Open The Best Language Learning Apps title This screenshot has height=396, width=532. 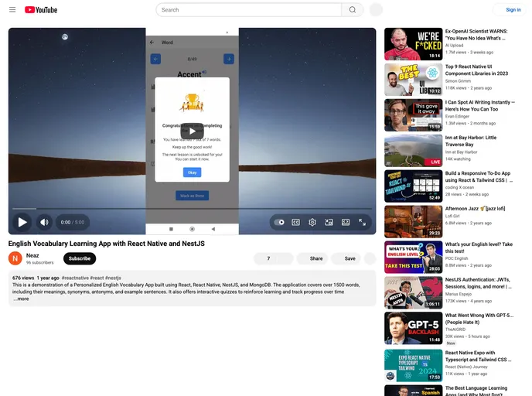476,391
